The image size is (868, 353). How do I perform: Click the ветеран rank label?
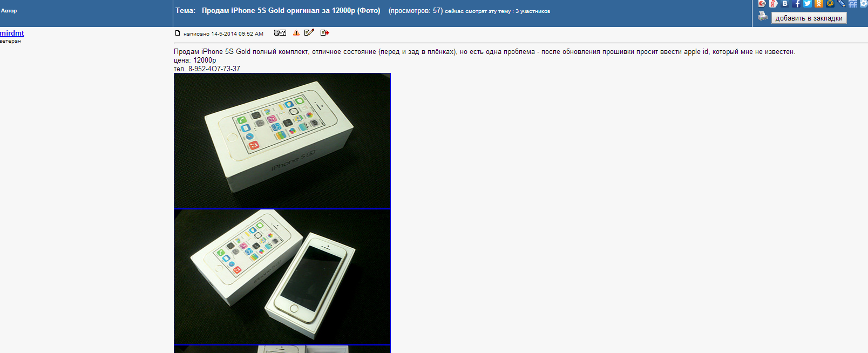tap(10, 41)
